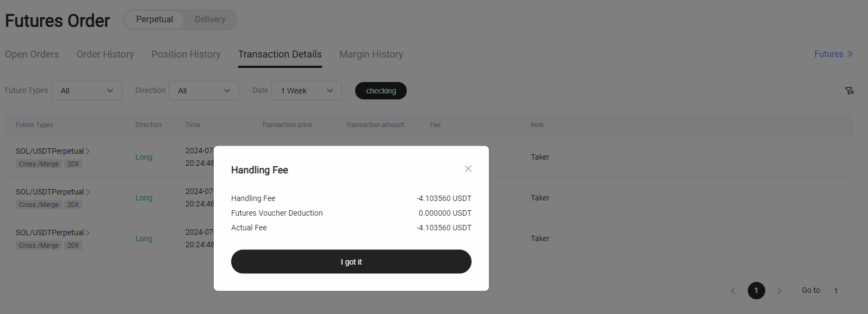Open the Date 1 Week dropdown

click(307, 91)
